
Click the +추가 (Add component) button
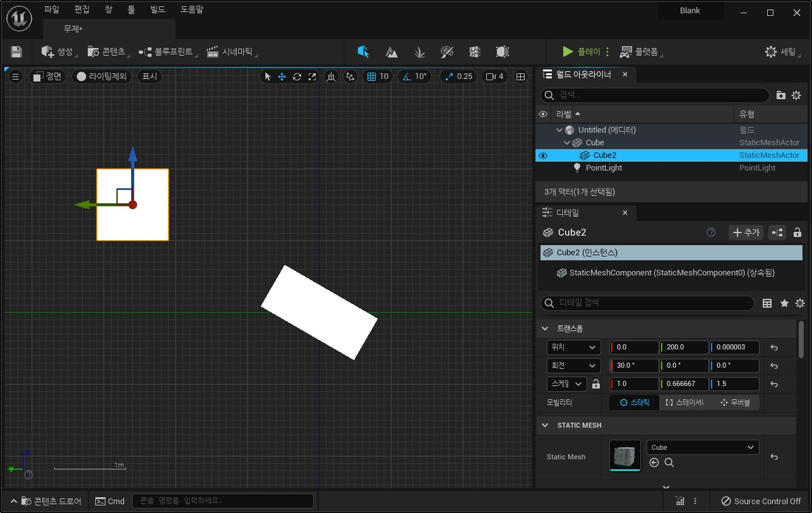coord(746,232)
